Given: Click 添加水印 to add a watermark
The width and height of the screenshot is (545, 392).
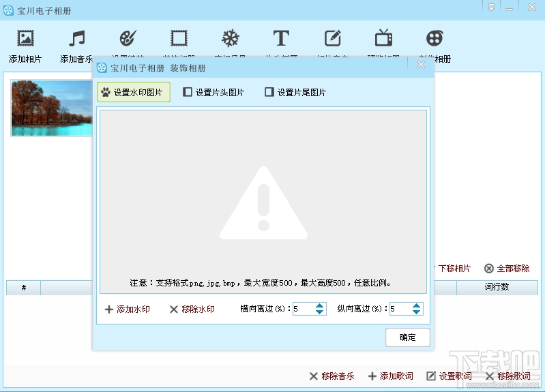Looking at the screenshot, I should coord(128,309).
